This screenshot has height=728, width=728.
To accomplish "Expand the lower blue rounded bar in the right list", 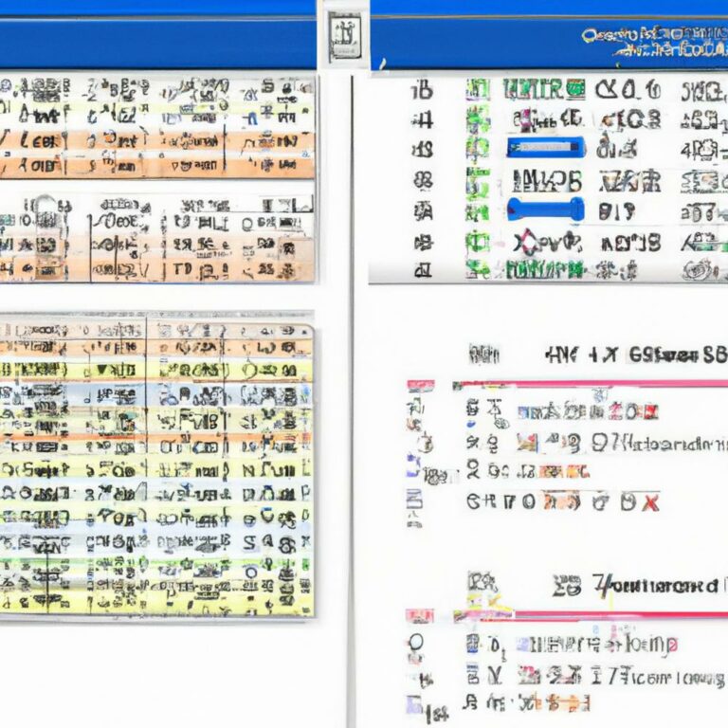I will (546, 209).
